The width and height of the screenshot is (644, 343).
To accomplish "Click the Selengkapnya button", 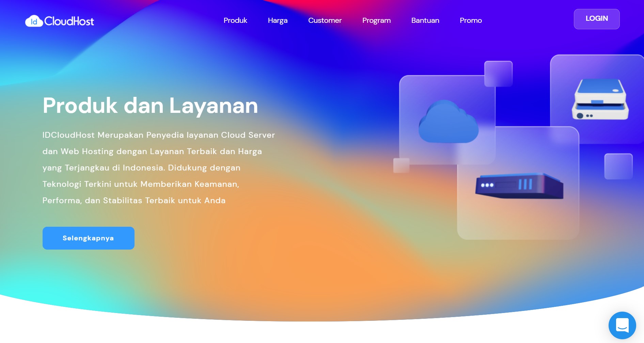I will point(88,238).
